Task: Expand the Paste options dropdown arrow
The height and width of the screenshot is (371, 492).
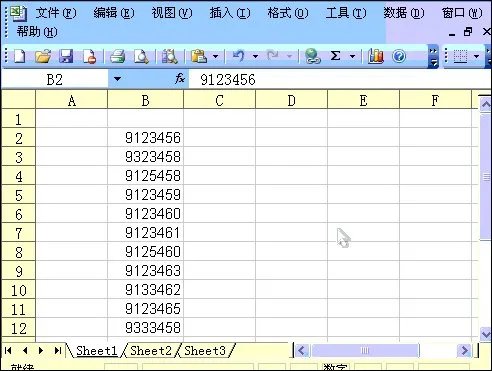Action: pyautogui.click(x=216, y=56)
